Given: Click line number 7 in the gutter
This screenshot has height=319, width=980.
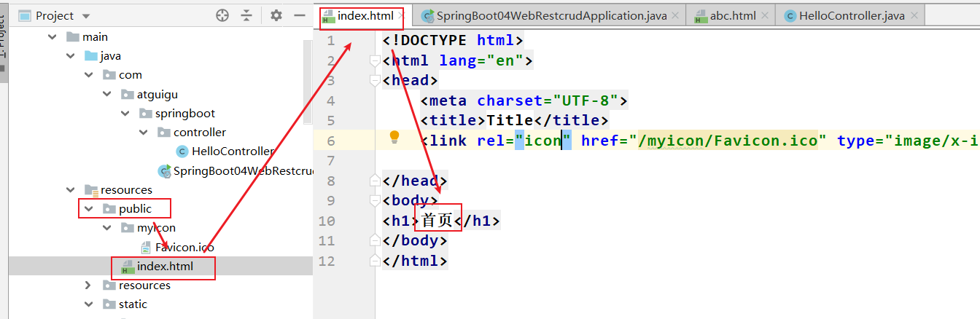Looking at the screenshot, I should pos(331,160).
